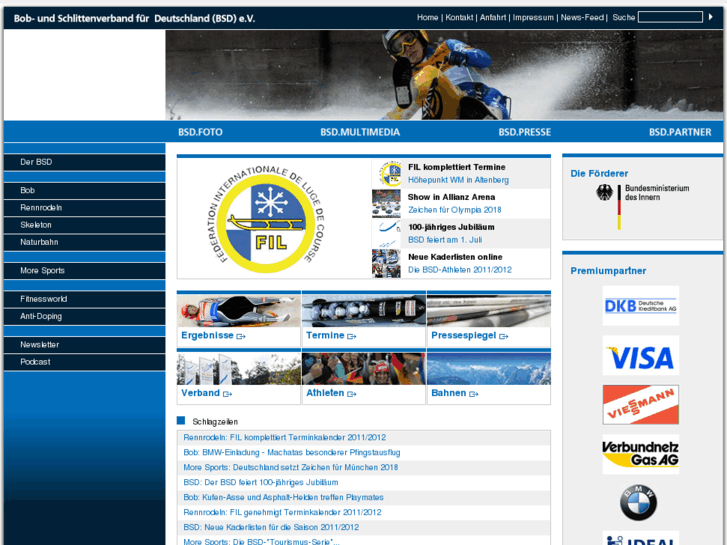This screenshot has width=727, height=545.
Task: Click the Impressum link in top bar
Action: point(533,17)
